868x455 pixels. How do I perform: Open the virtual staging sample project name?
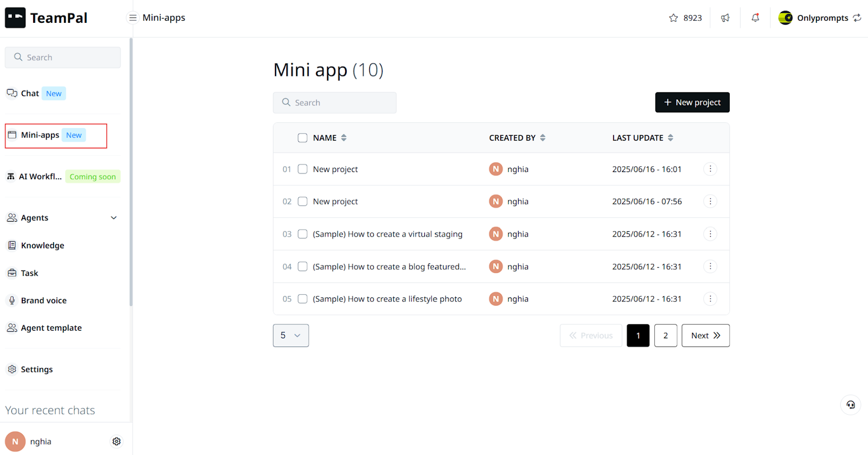[x=387, y=234]
